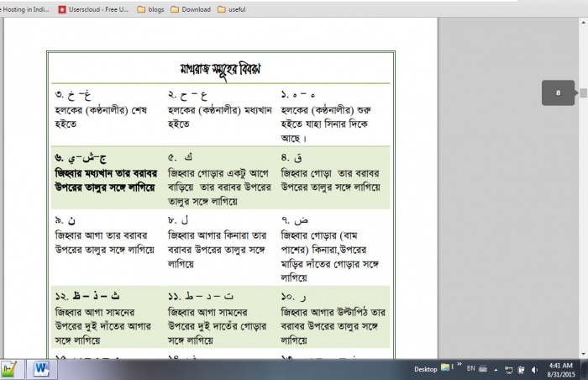This screenshot has width=588, height=380.
Task: Click Arabic letter ن in cell ৯
Action: 71,221
